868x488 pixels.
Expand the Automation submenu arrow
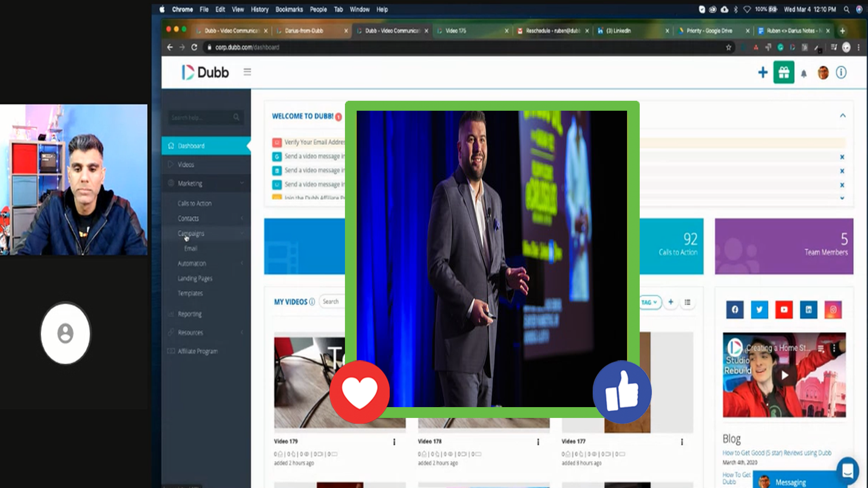click(242, 263)
